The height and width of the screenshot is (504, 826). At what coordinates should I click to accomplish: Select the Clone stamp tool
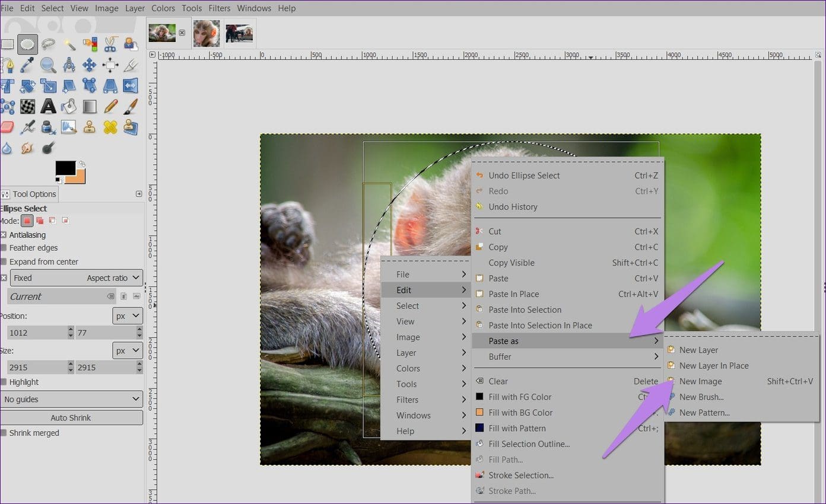click(90, 127)
